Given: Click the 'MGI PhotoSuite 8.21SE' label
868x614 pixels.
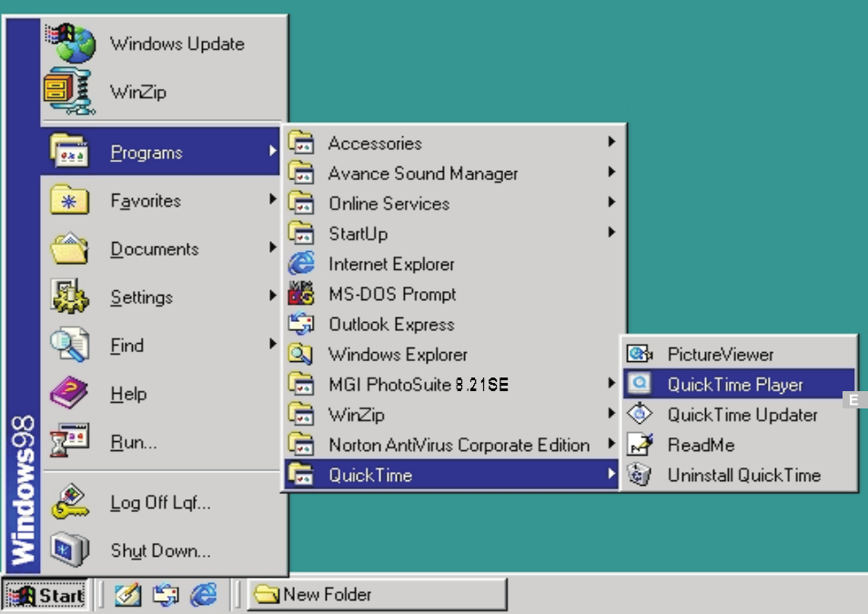Looking at the screenshot, I should point(419,384).
